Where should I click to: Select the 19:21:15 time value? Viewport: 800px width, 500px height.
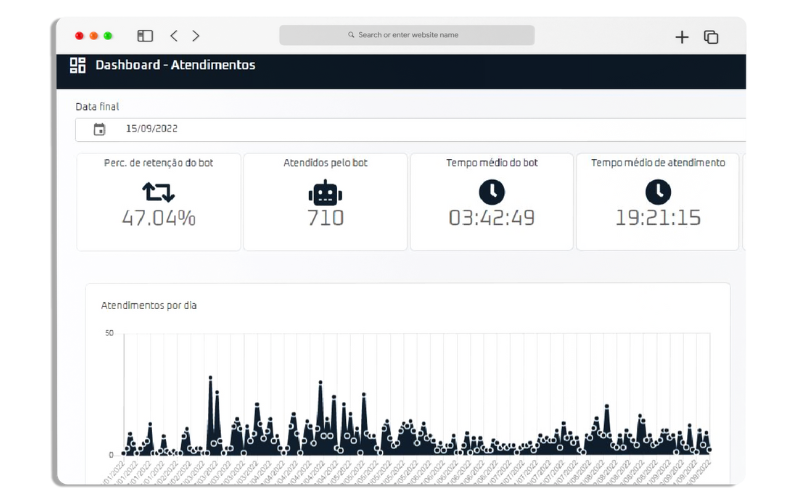point(658,218)
